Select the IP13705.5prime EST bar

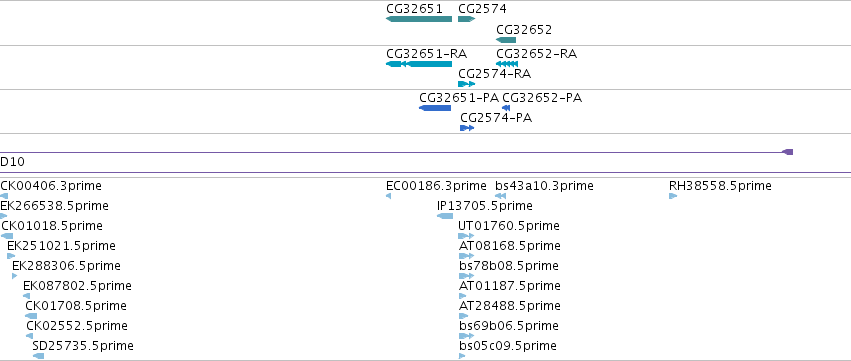click(444, 216)
